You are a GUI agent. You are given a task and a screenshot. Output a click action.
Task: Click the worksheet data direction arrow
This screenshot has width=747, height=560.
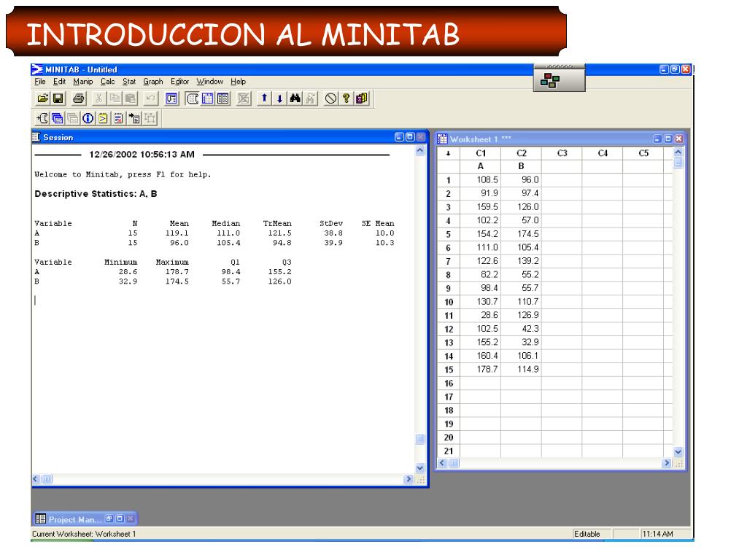point(449,153)
